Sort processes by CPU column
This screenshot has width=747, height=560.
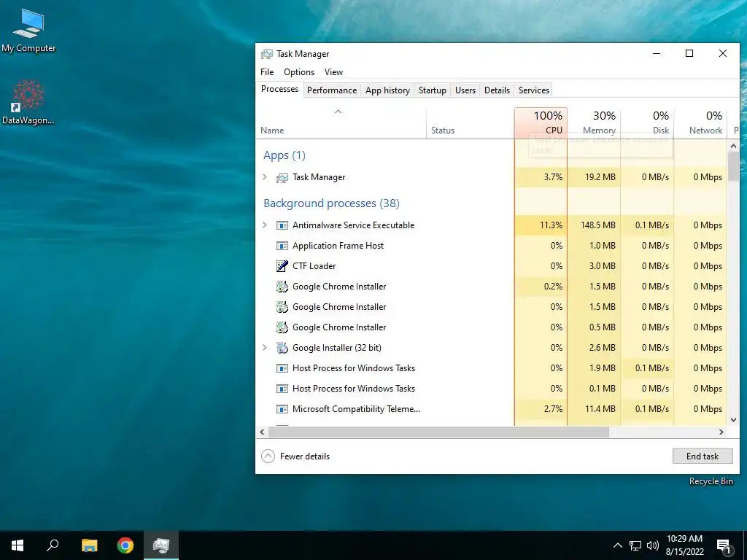(541, 122)
